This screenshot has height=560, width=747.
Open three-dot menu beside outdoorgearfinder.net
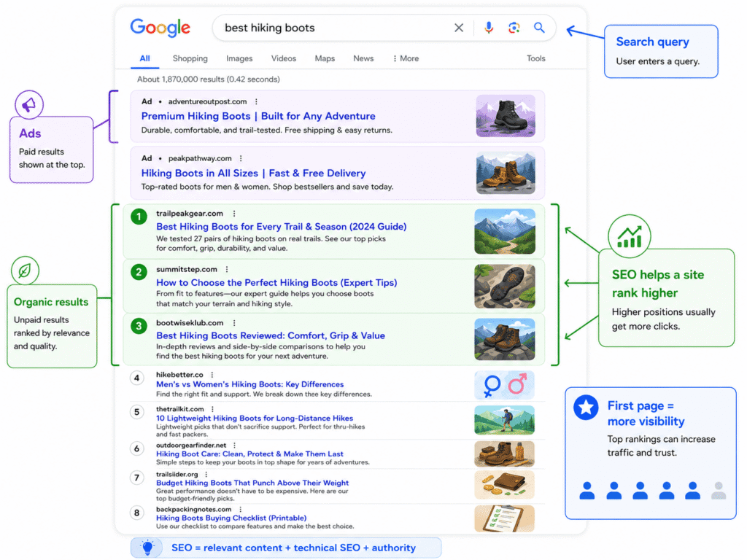click(234, 446)
